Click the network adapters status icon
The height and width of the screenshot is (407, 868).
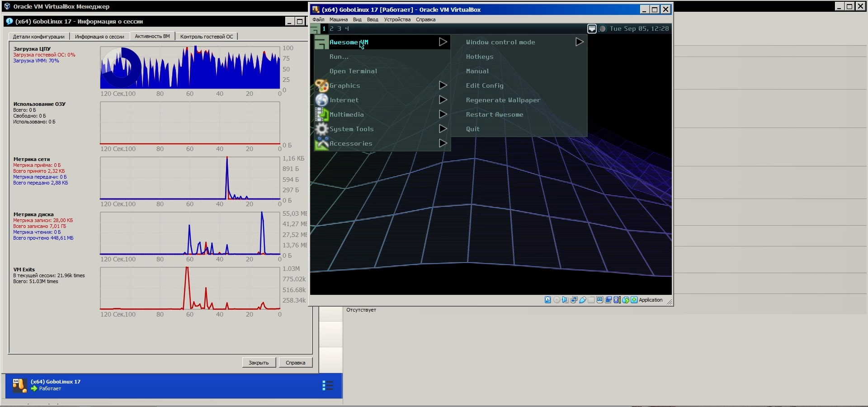pyautogui.click(x=574, y=300)
